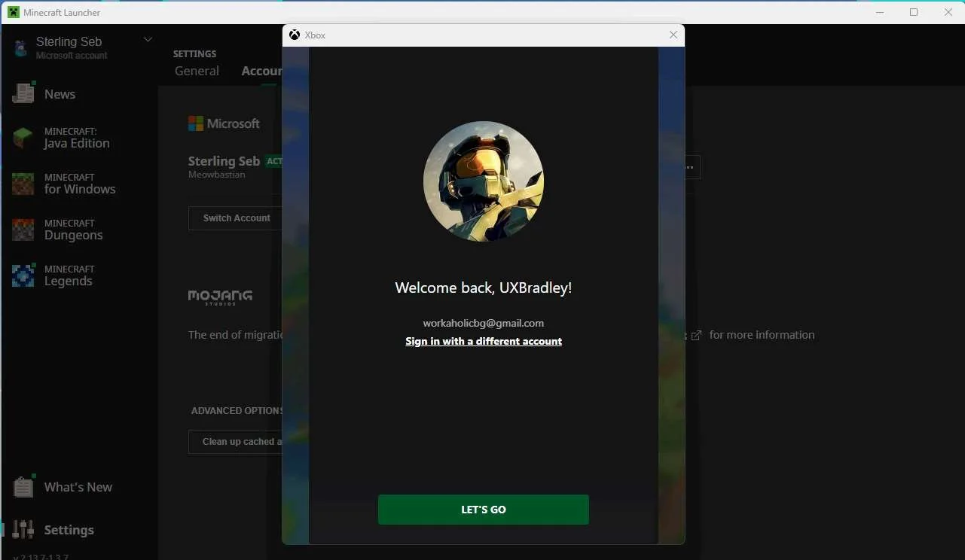This screenshot has width=965, height=560.
Task: Click the Sterling Seb account avatar
Action: [20, 48]
